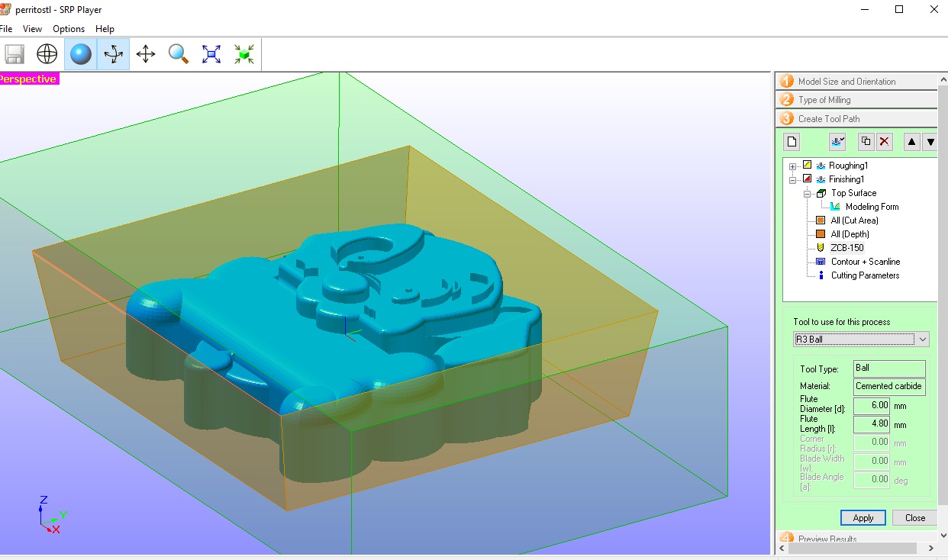This screenshot has width=948, height=560.
Task: Select the rotate view tool icon
Action: click(x=113, y=54)
